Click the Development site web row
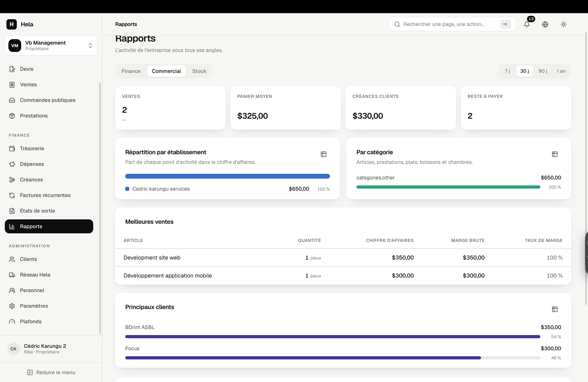The height and width of the screenshot is (382, 588). tap(343, 257)
